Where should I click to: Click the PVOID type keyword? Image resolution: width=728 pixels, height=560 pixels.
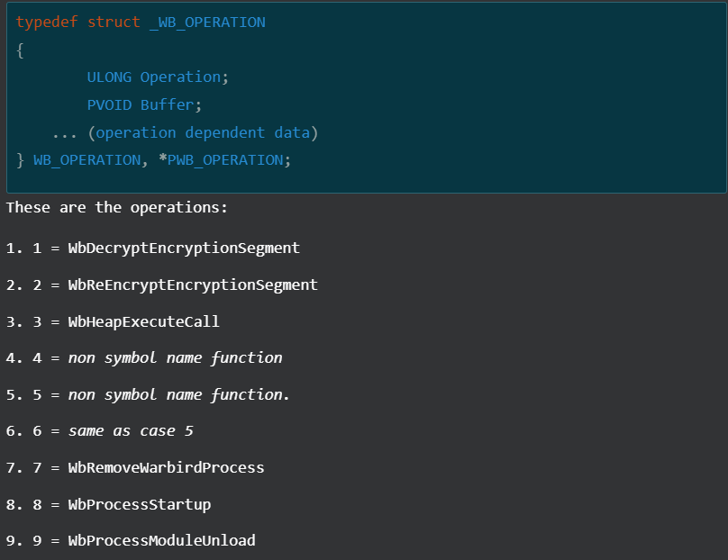pyautogui.click(x=109, y=105)
